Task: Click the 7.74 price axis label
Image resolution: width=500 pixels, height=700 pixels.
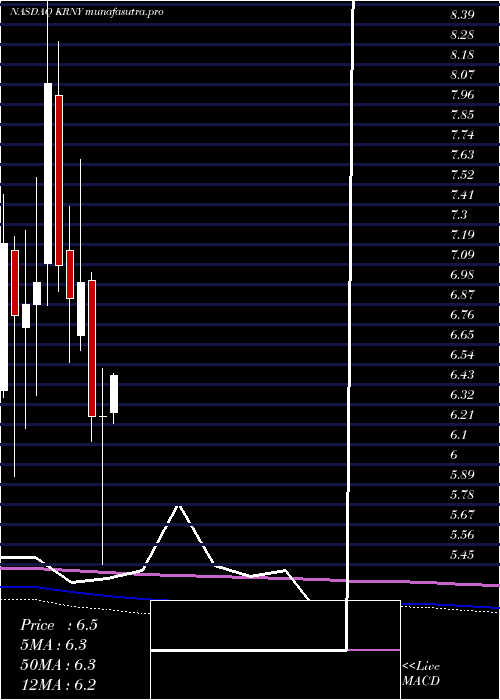Action: coord(462,135)
